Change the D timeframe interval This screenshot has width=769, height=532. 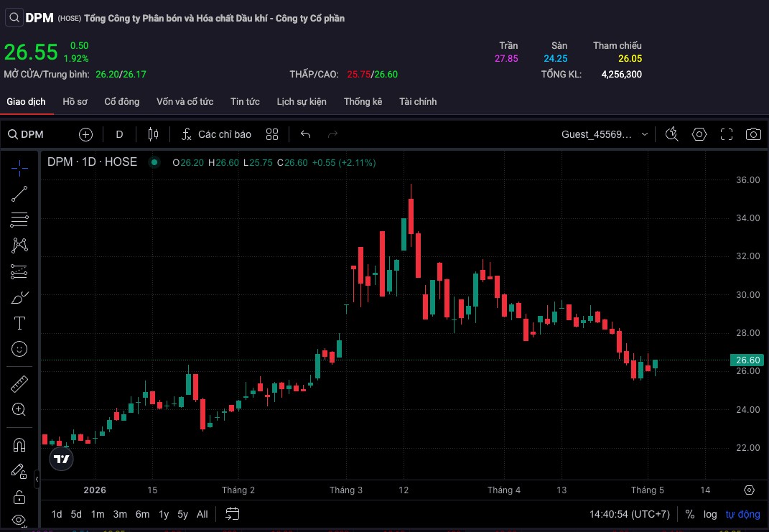coord(119,134)
